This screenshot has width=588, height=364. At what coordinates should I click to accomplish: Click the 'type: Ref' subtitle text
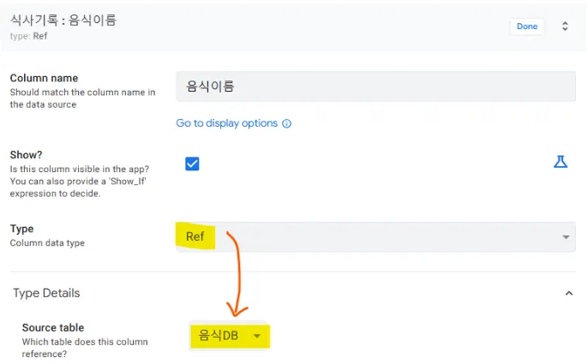tap(29, 37)
